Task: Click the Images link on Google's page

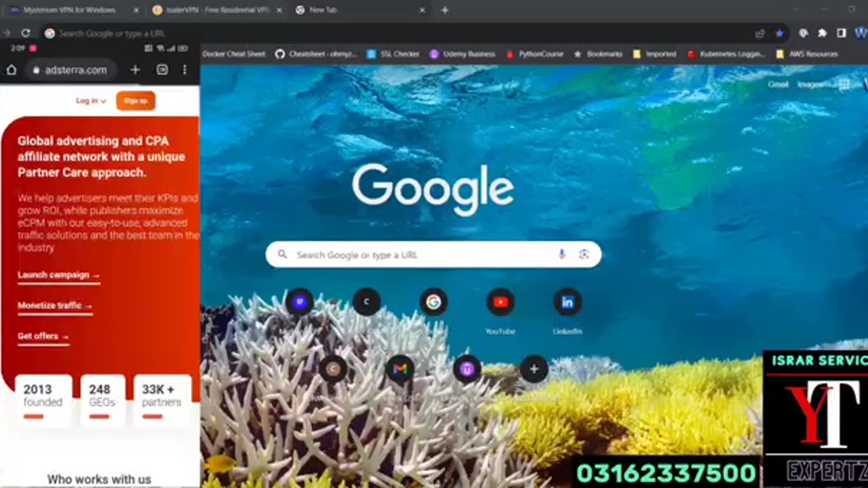Action: point(810,84)
